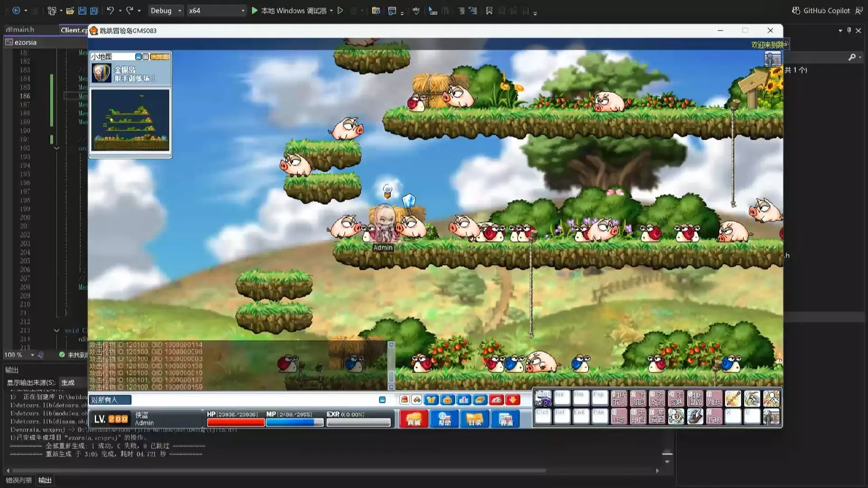
Task: Switch to the dllmain.h tab
Action: click(20, 30)
